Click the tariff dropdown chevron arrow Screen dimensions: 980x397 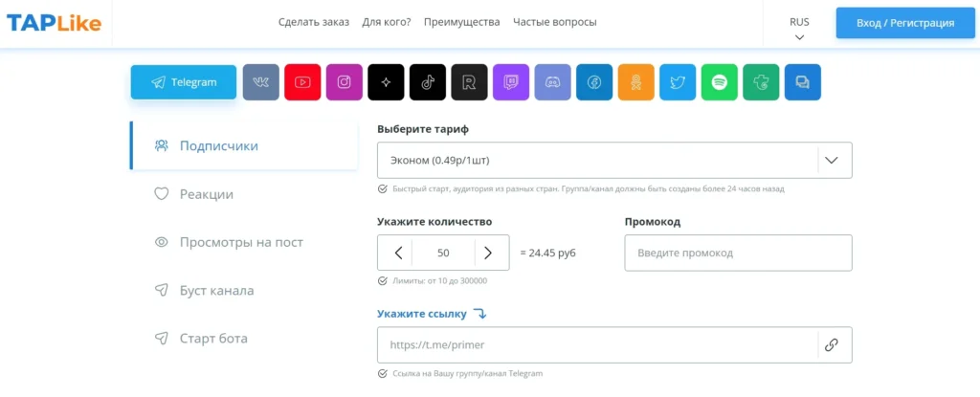[832, 160]
